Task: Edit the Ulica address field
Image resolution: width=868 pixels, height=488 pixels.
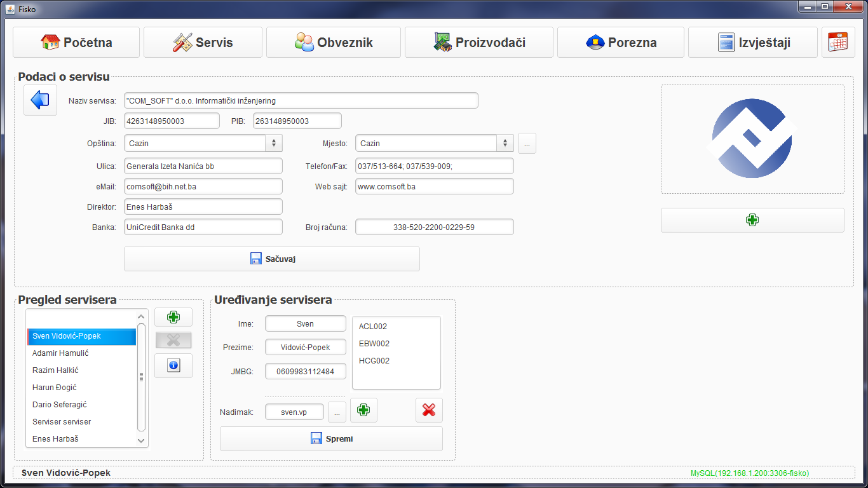Action: [203, 166]
